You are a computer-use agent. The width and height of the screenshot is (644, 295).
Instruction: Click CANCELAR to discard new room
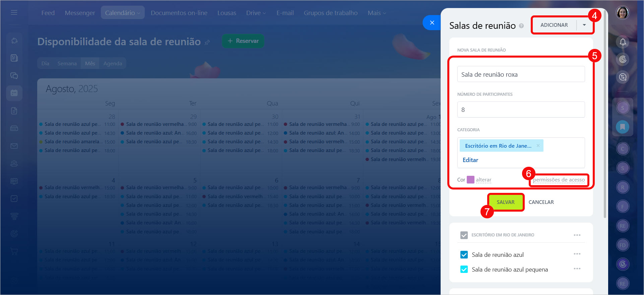click(x=541, y=202)
